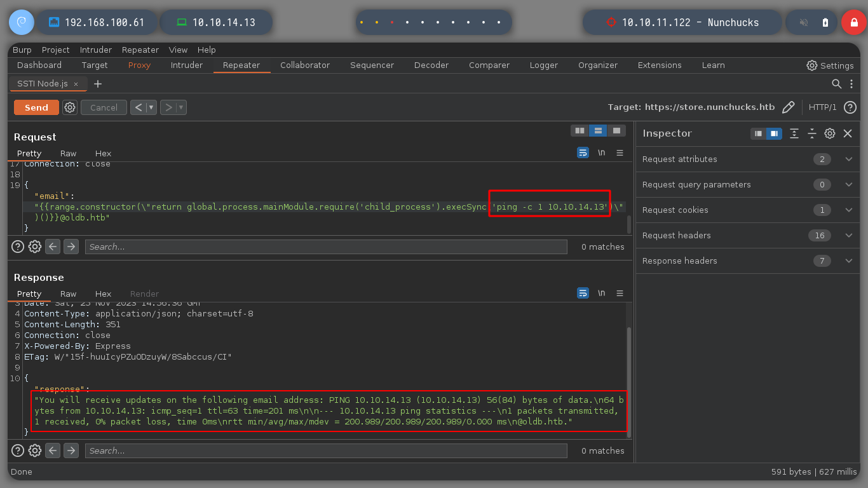Switch to Proxy tab
Screen dimensions: 868x488
tap(139, 65)
